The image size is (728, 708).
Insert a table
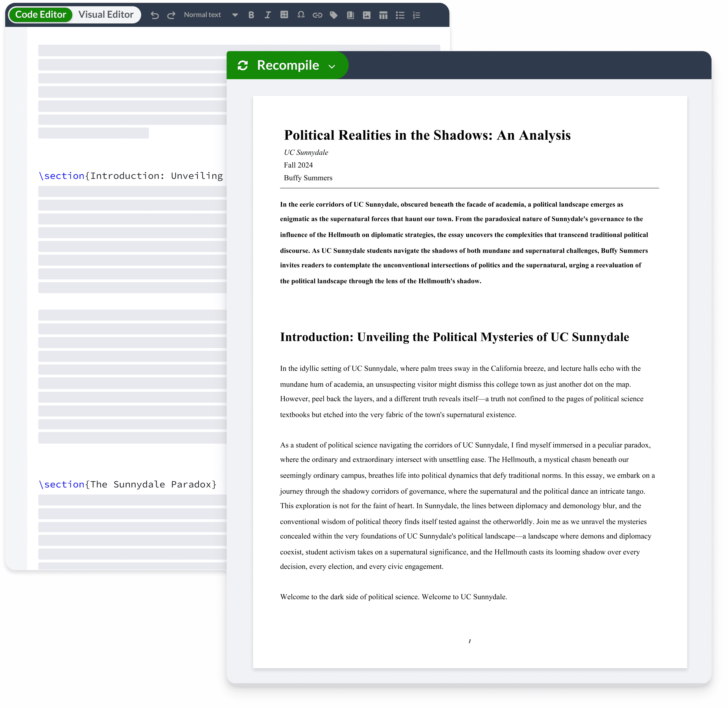point(383,15)
